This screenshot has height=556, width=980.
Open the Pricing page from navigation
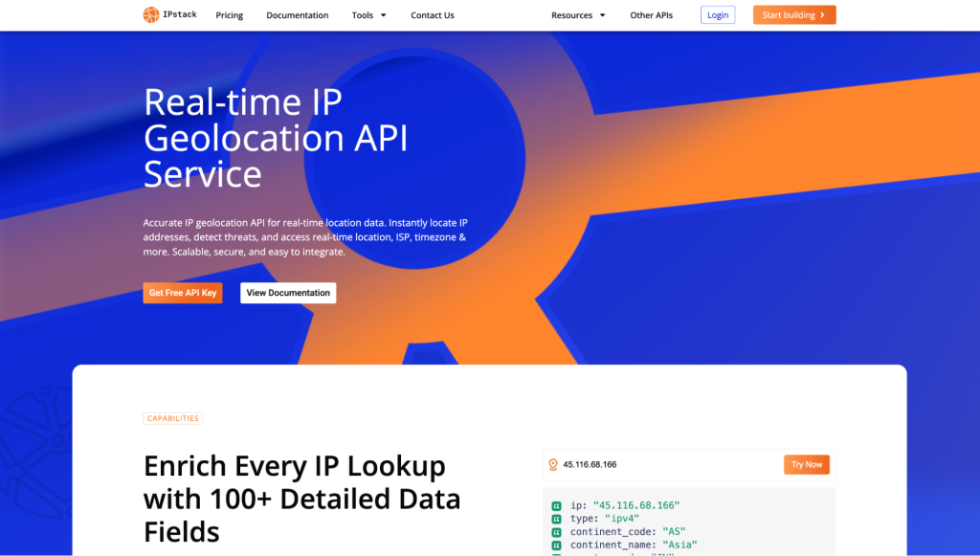(230, 15)
